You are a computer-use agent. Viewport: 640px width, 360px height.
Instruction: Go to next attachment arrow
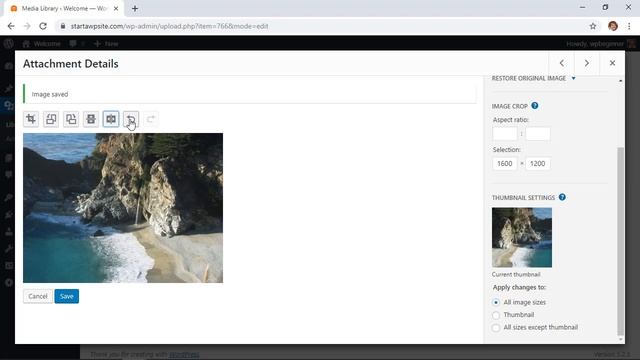click(x=587, y=63)
